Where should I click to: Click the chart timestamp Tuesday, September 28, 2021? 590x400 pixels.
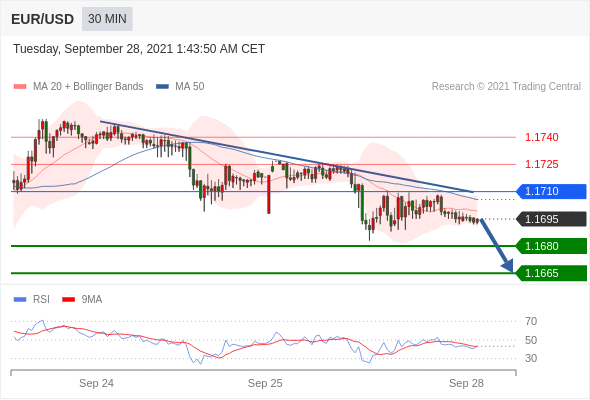139,49
